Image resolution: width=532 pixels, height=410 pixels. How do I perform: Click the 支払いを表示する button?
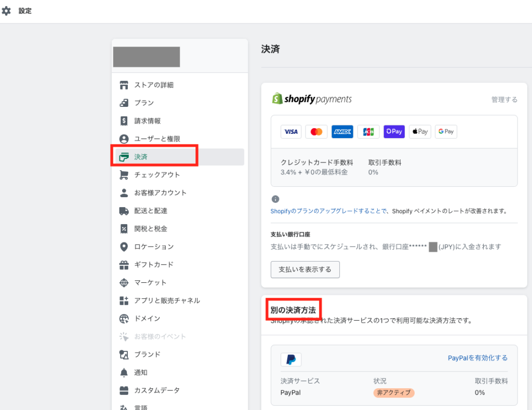[x=305, y=269]
